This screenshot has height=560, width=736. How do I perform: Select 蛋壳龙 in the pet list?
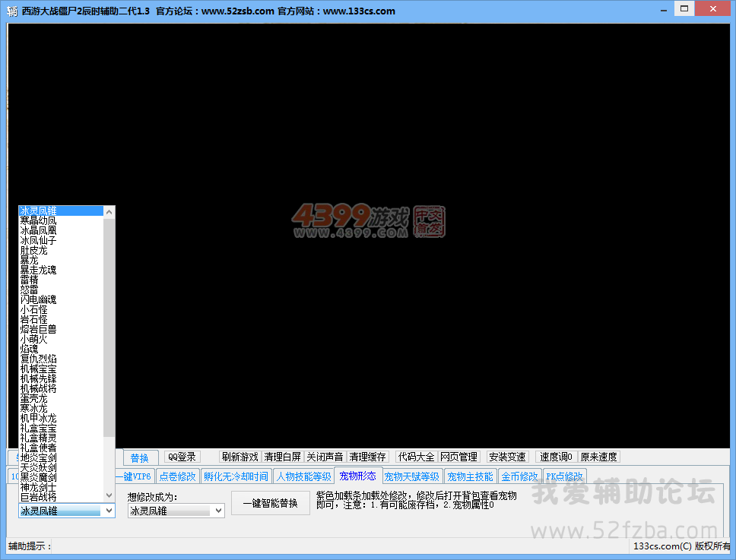(61, 398)
